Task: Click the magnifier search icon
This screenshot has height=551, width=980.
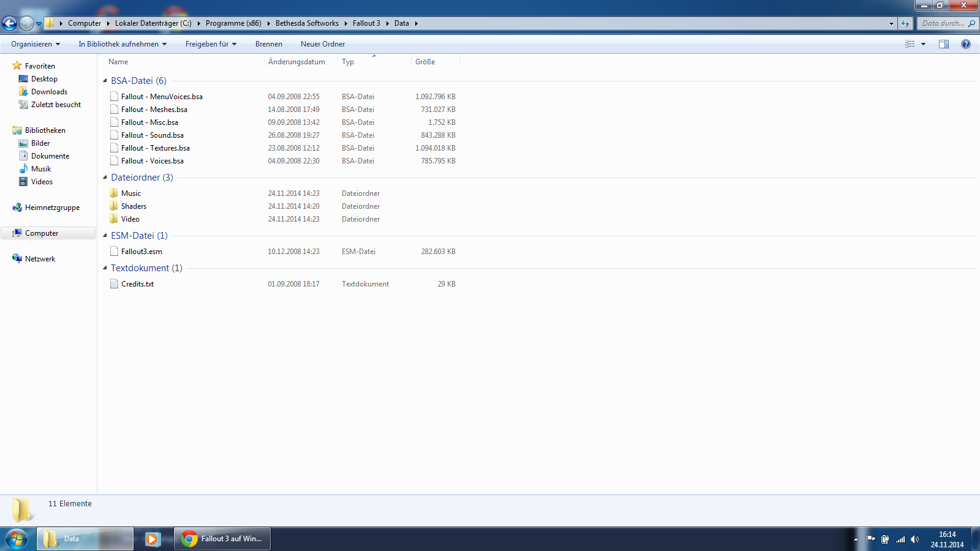Action: click(972, 23)
